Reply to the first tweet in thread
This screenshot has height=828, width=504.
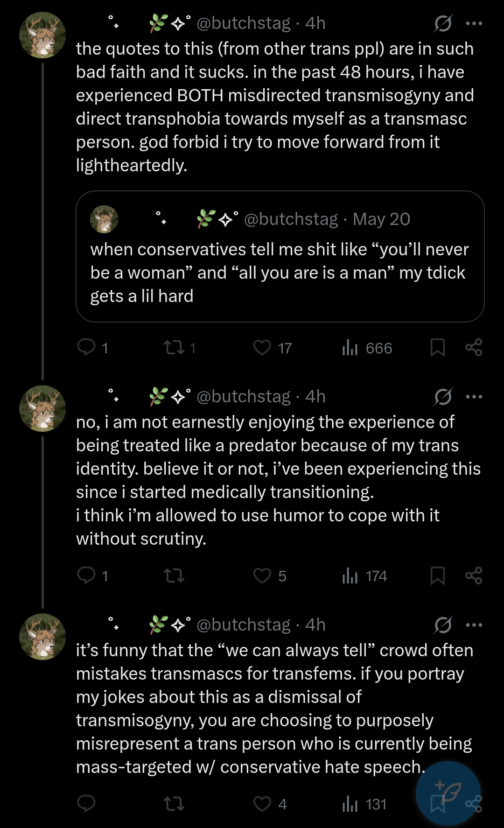[87, 348]
